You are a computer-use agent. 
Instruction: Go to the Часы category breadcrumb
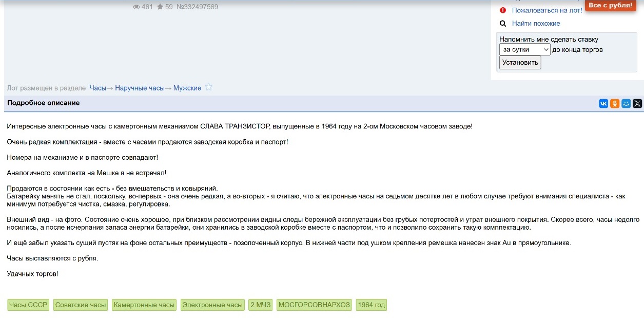point(97,88)
